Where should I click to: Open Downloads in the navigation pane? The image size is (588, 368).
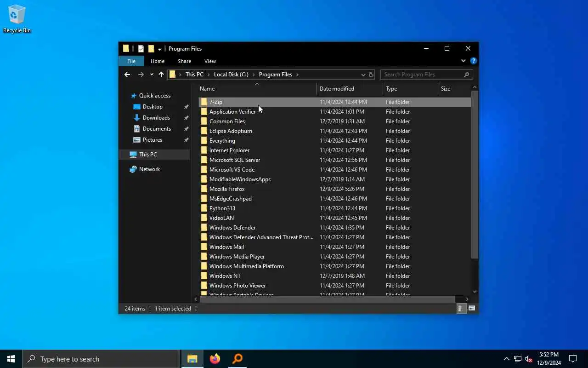click(156, 118)
